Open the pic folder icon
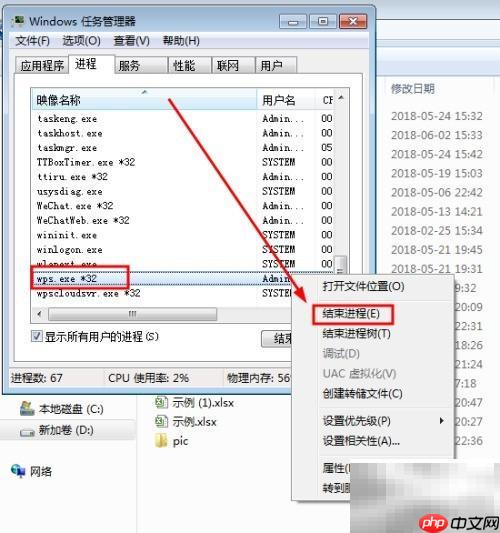This screenshot has width=500, height=533. (x=161, y=441)
